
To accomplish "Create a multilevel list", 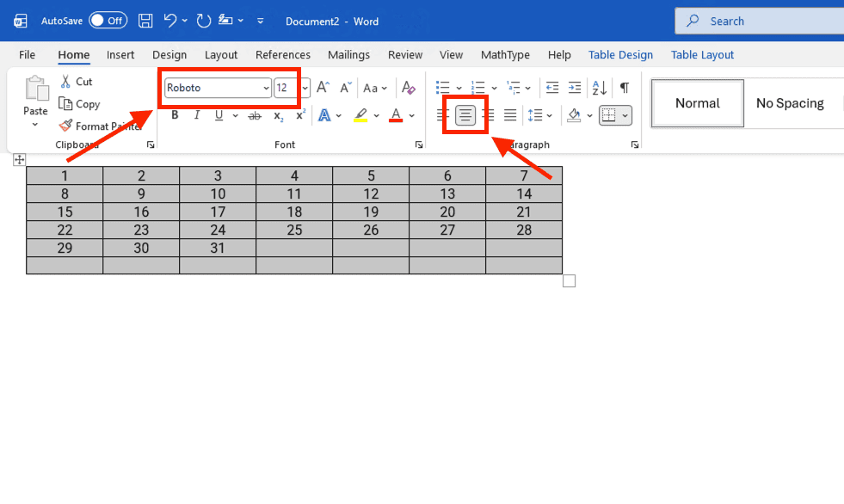I will click(514, 87).
